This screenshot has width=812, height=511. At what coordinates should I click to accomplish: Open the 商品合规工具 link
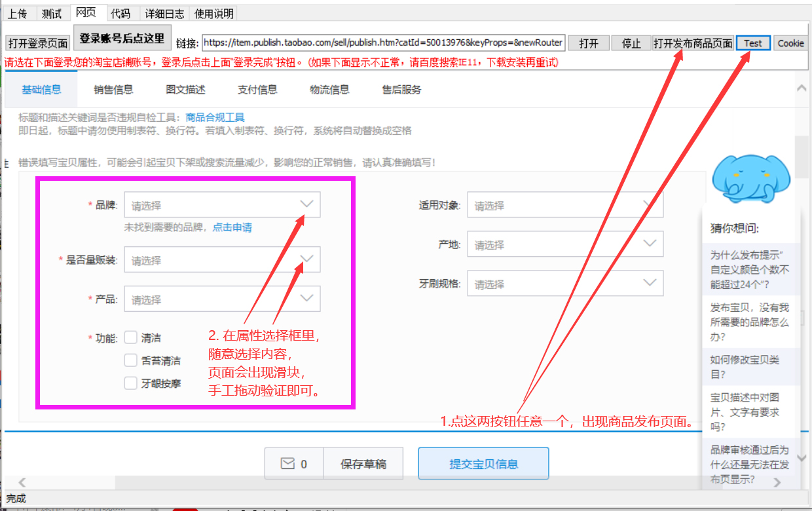(215, 117)
